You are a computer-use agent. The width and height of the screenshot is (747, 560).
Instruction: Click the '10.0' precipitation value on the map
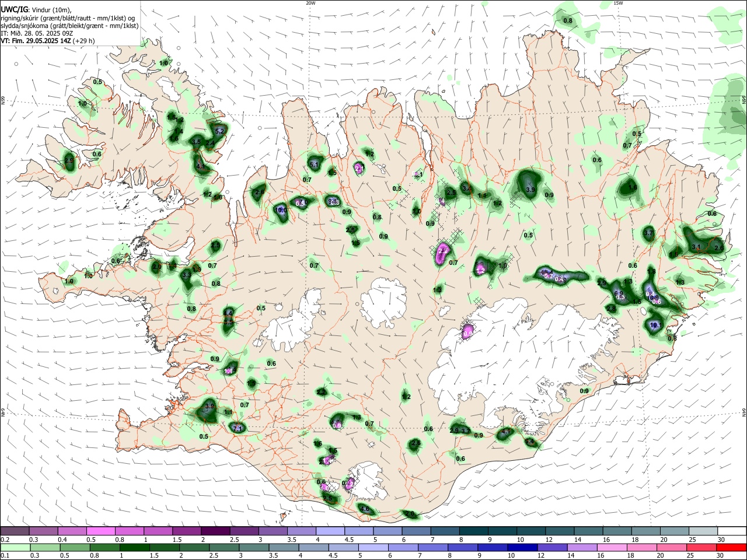pyautogui.click(x=281, y=210)
